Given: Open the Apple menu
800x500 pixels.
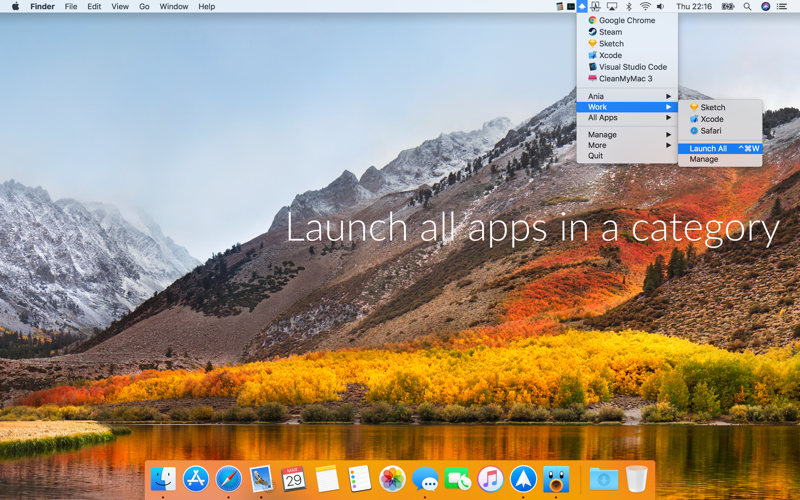Looking at the screenshot, I should click(15, 6).
